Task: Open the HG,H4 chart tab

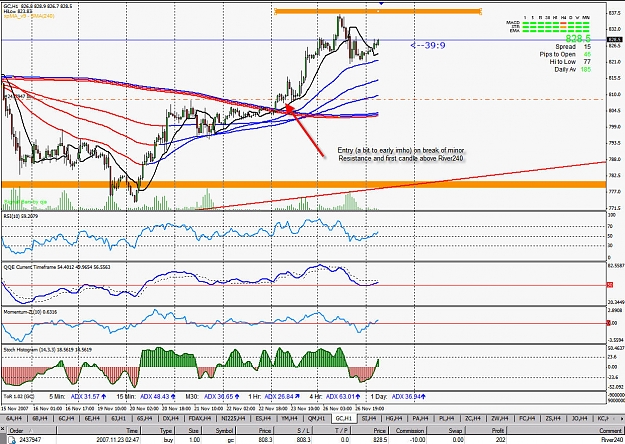Action: [x=394, y=418]
